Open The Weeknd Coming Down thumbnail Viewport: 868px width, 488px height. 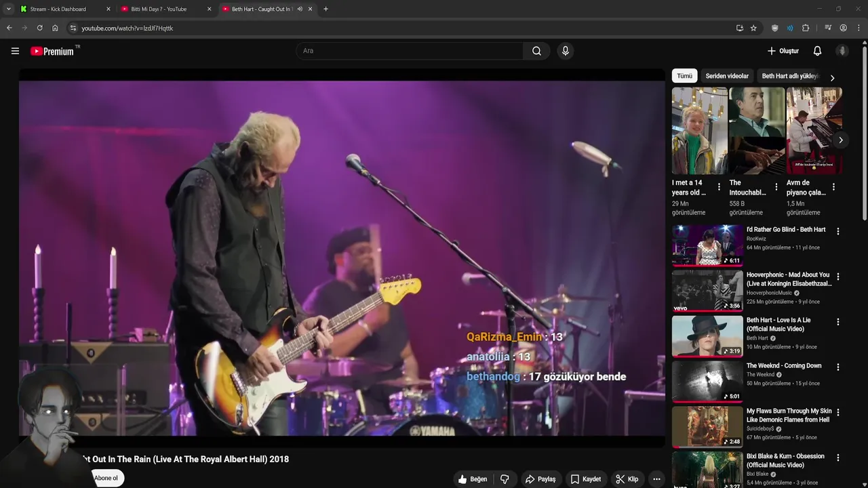click(x=707, y=382)
